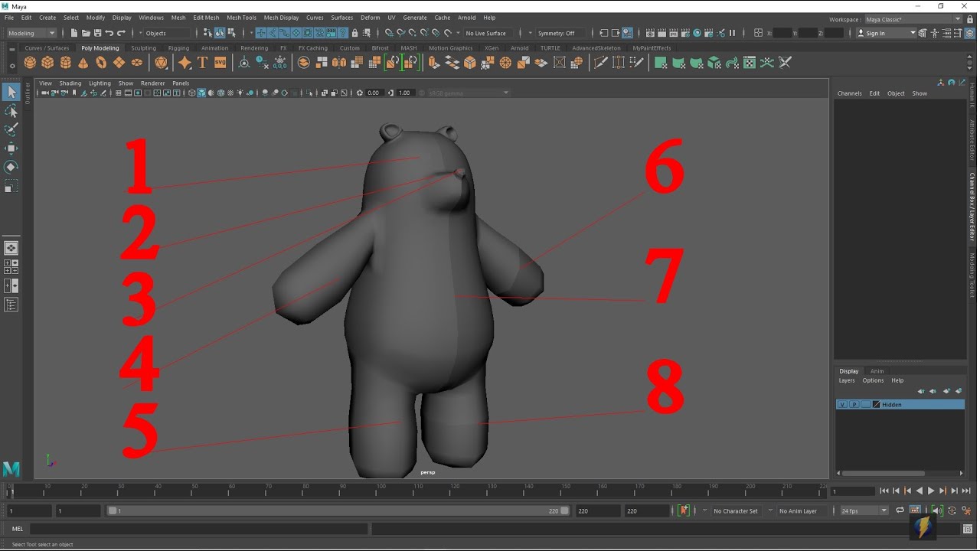Click the Save Scene disk icon

pos(97,33)
